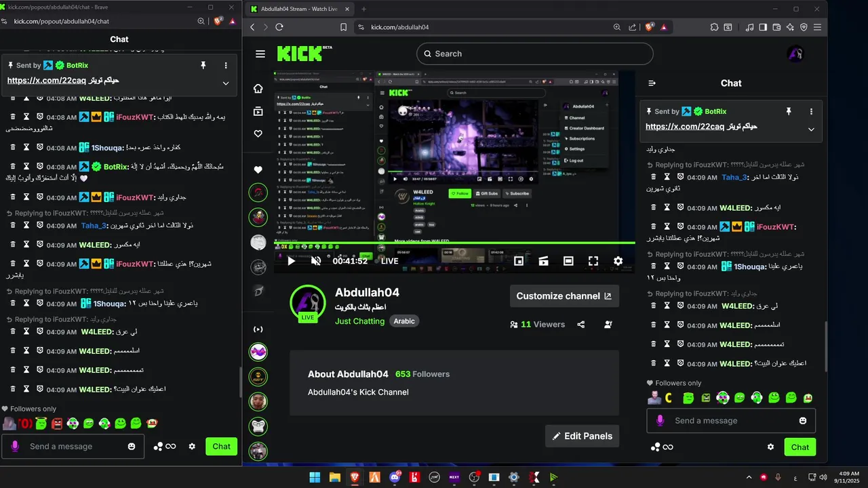Open Discord from the taskbar

(395, 477)
